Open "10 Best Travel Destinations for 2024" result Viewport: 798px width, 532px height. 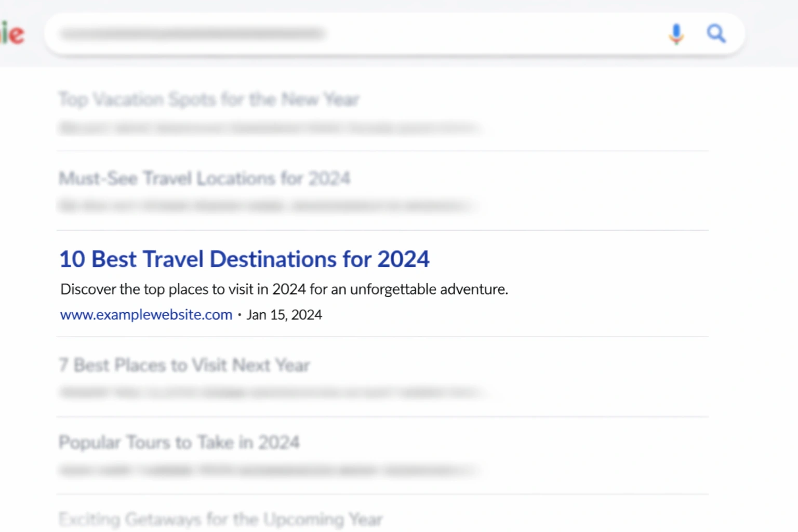click(244, 259)
